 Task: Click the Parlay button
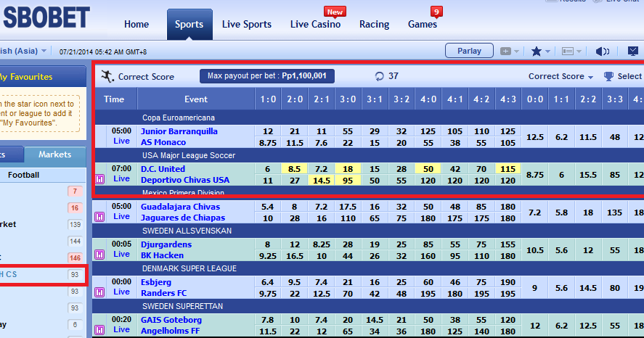click(x=469, y=51)
